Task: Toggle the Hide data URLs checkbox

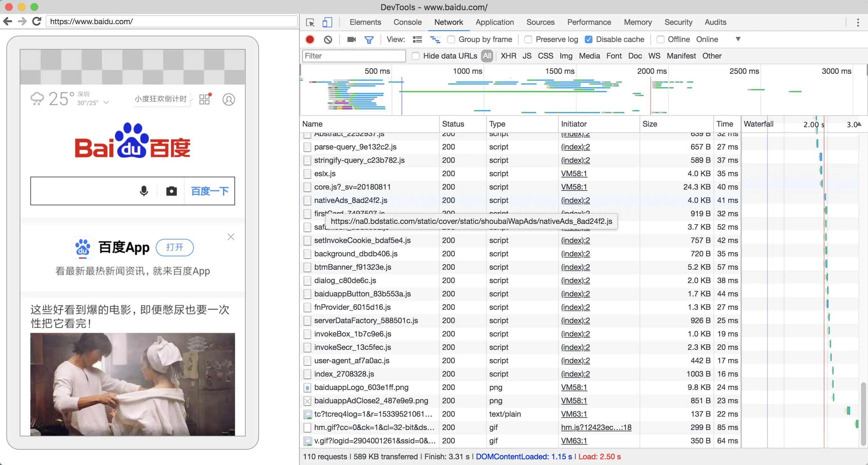Action: 415,56
